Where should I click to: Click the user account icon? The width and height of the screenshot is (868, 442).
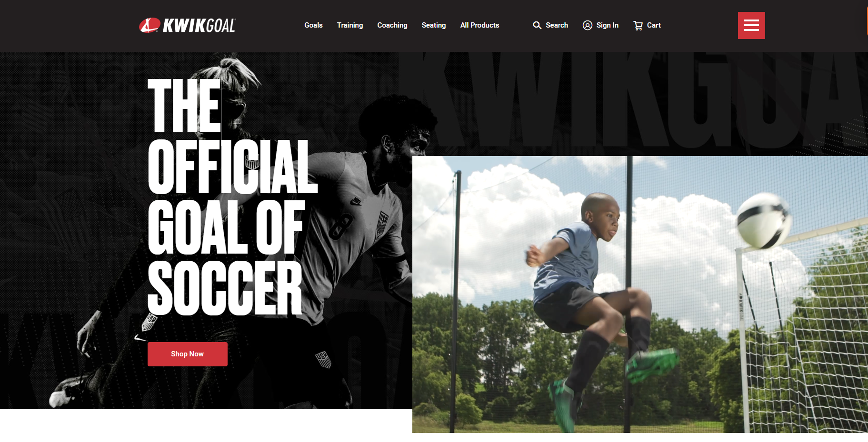588,25
